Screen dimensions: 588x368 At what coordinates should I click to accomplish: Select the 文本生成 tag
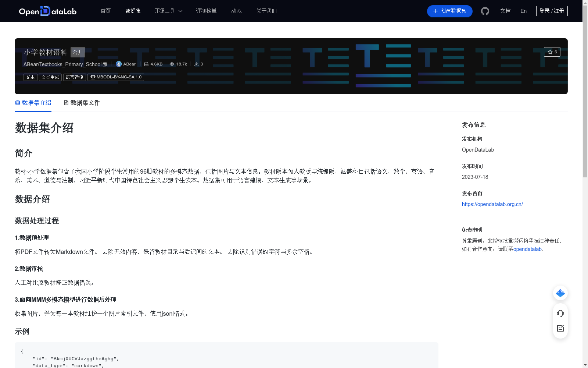point(50,77)
